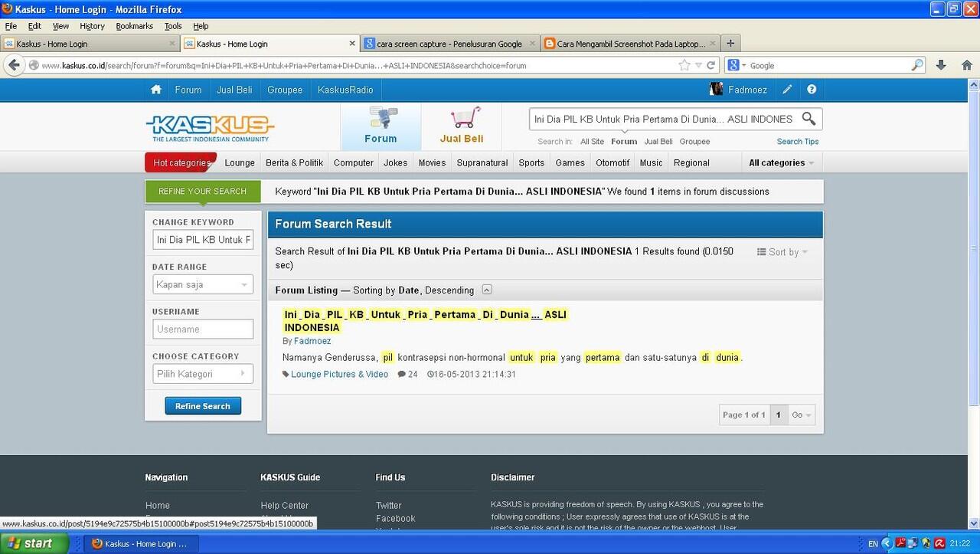Viewport: 980px width, 554px height.
Task: Open the Date Range Kapan saja dropdown
Action: 203,284
